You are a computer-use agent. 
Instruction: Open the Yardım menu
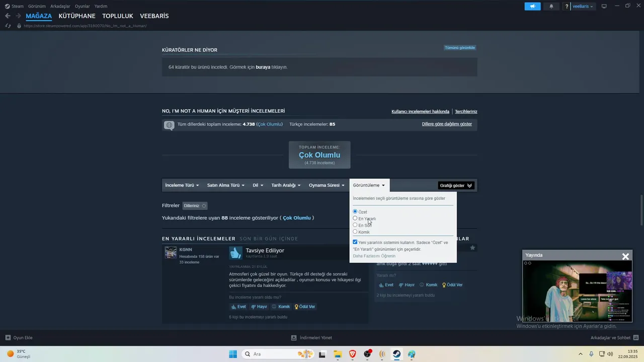[x=101, y=6]
